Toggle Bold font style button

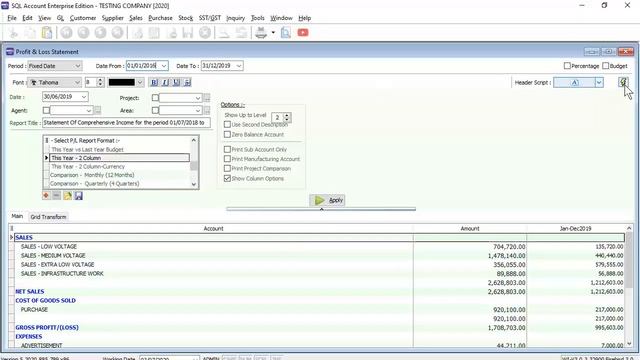[154, 82]
